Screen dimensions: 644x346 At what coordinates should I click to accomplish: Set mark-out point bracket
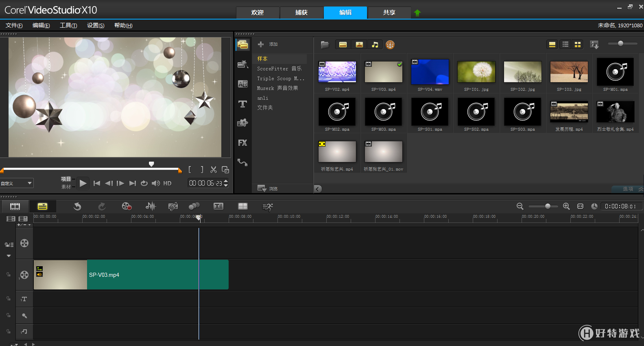point(202,170)
